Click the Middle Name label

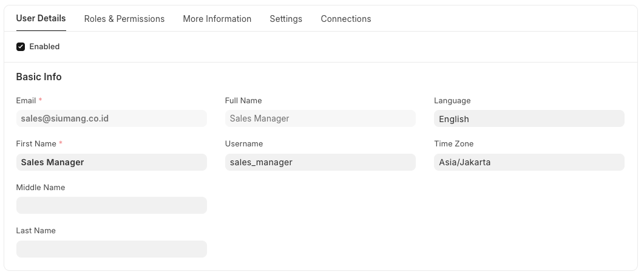[41, 188]
